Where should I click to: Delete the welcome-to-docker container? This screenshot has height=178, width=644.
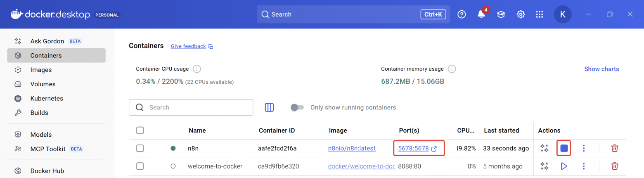(x=615, y=166)
